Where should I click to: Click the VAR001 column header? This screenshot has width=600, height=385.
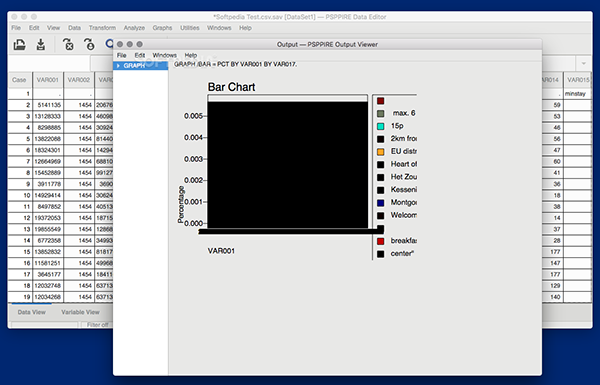(x=47, y=80)
